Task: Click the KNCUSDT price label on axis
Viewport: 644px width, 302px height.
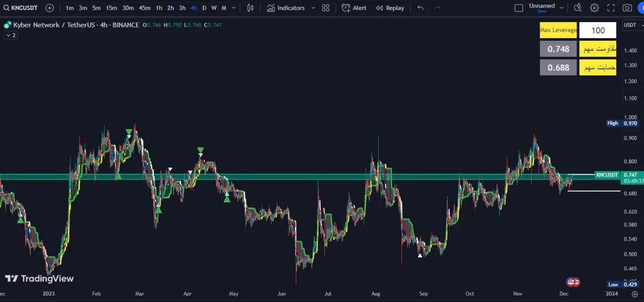Action: [606, 175]
